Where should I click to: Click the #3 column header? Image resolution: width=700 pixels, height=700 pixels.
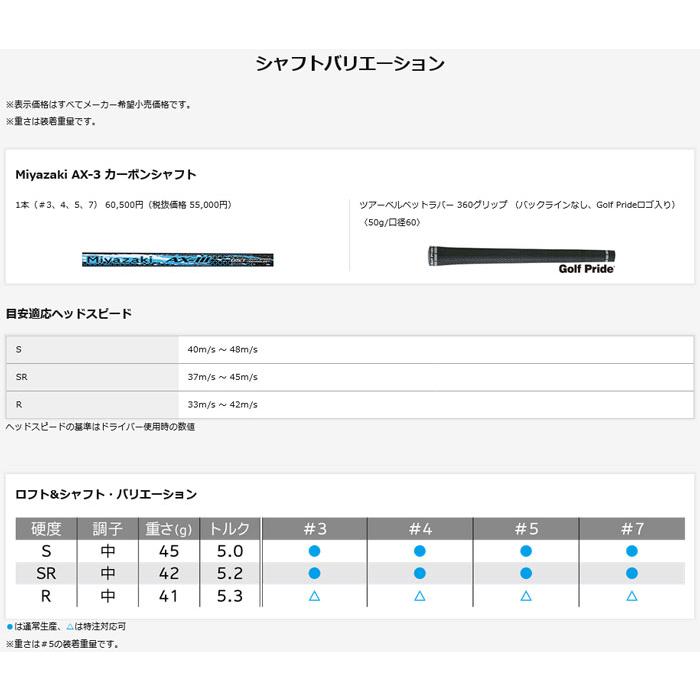(315, 529)
